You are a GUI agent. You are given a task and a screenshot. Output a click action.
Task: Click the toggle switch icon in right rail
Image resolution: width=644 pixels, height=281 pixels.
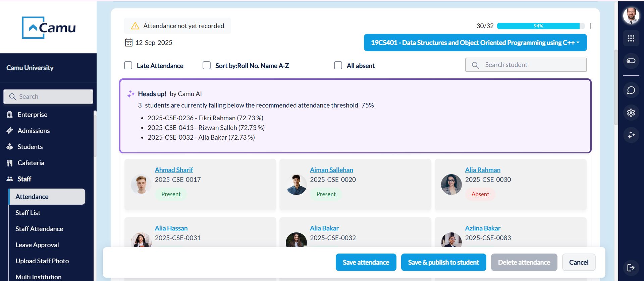coord(631,61)
